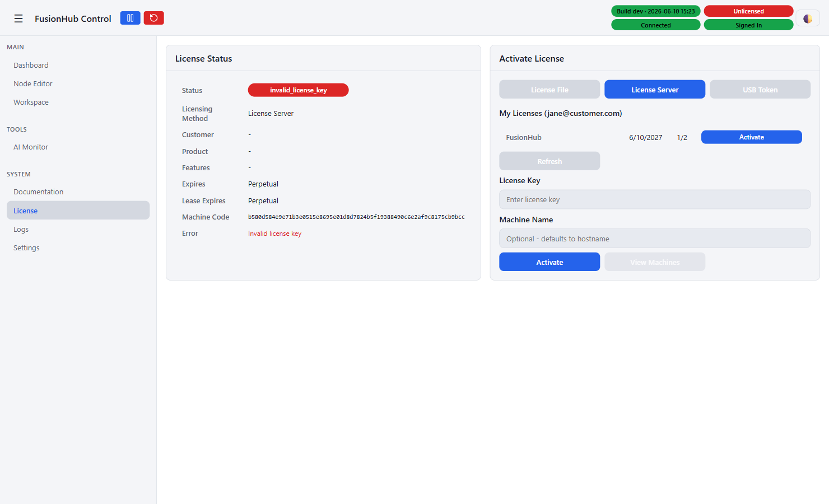Click the Machine Code hash value

[x=356, y=217]
